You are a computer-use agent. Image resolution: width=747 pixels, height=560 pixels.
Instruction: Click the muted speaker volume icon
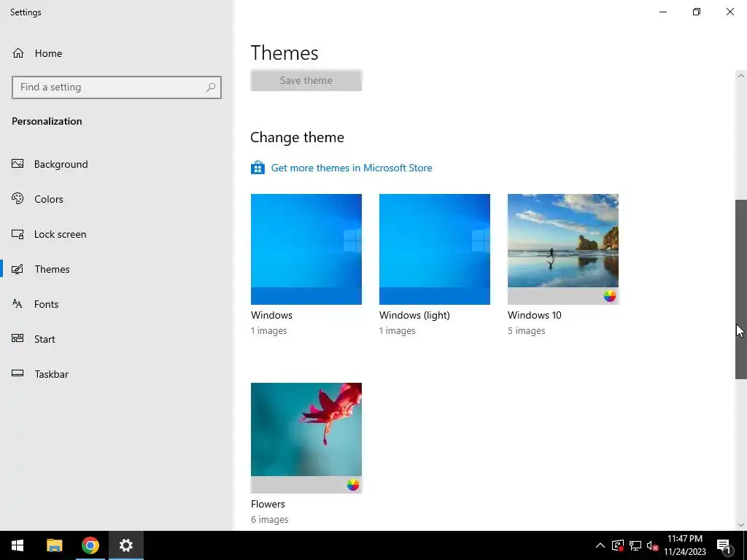[652, 545]
